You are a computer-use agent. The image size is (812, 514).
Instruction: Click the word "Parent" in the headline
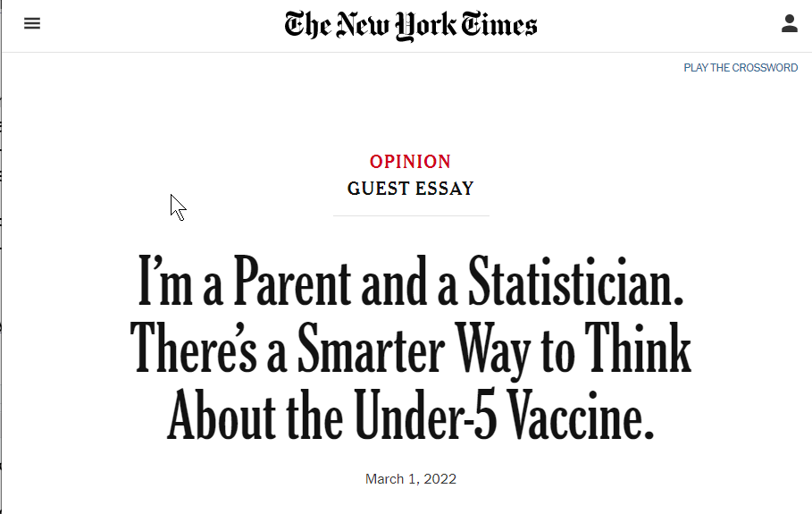click(x=293, y=282)
